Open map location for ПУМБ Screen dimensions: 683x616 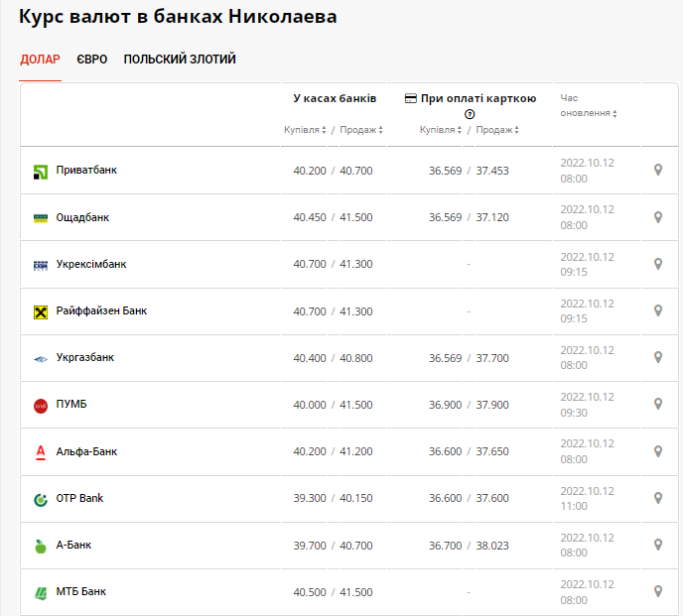(x=658, y=404)
